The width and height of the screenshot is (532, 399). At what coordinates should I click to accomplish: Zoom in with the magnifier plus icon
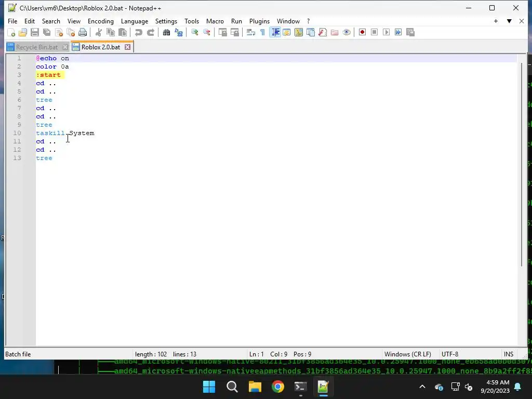coord(195,32)
